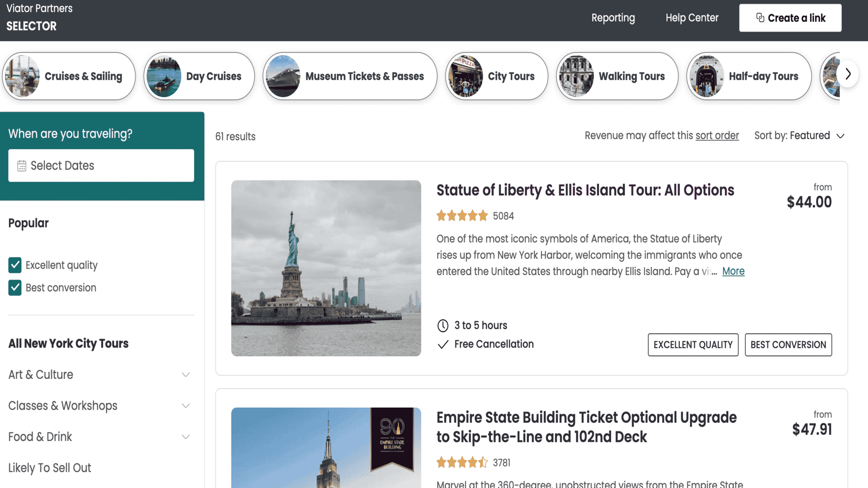This screenshot has height=488, width=868.
Task: Click the calendar icon in date selector
Action: tap(21, 166)
